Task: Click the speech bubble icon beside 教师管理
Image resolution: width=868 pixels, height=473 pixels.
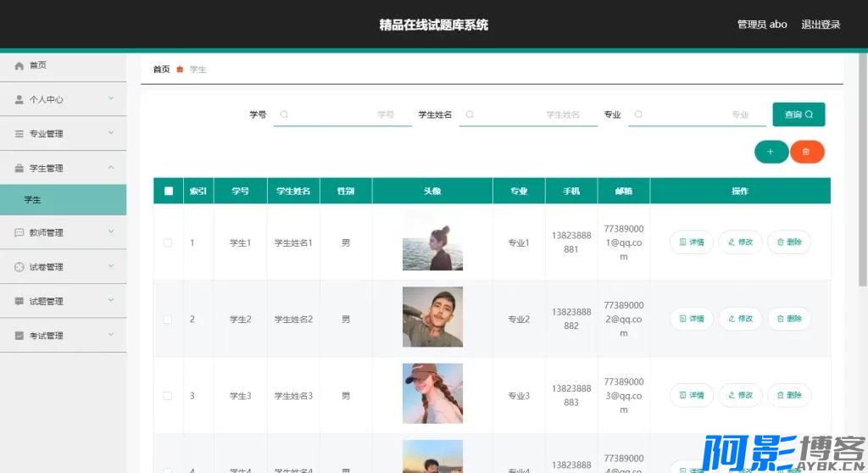Action: 19,232
